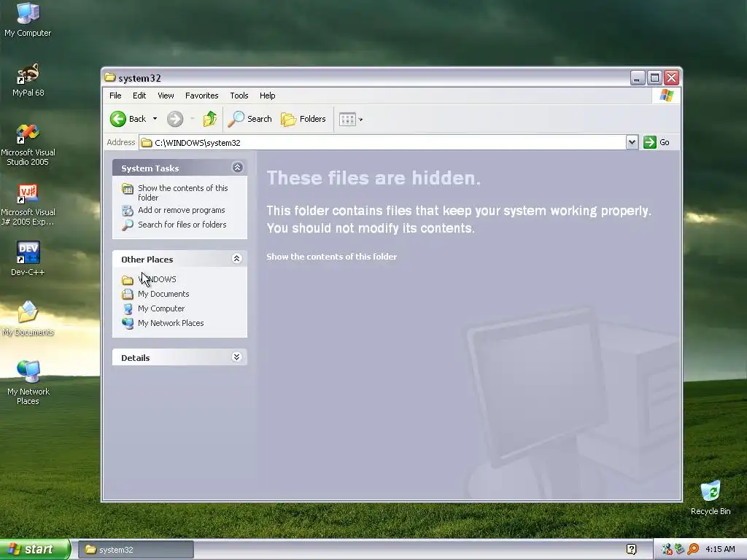The width and height of the screenshot is (747, 560).
Task: Click the system32 title bar folder icon
Action: tap(110, 77)
